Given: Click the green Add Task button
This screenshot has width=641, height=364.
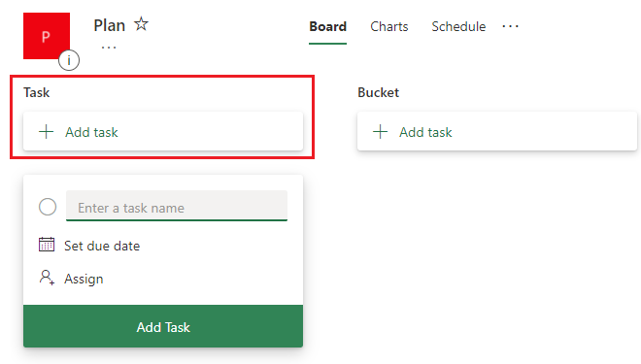Looking at the screenshot, I should tap(163, 326).
